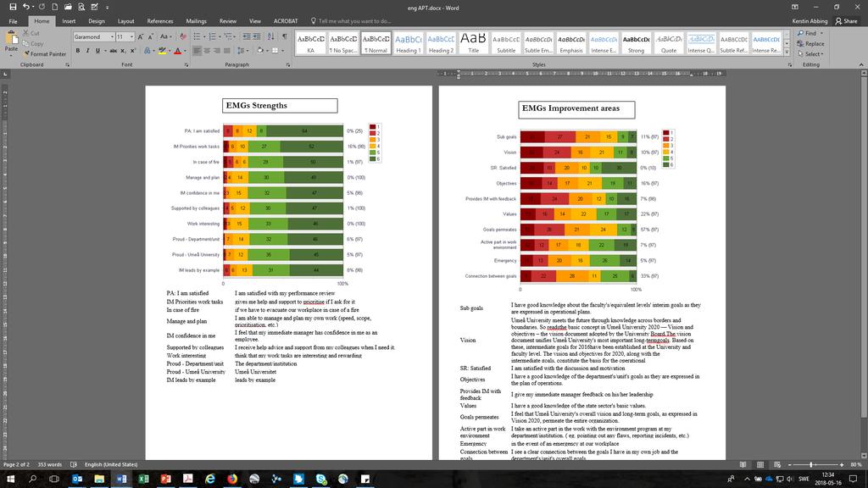Open the Garamond font name dropdown
This screenshot has height=488, width=868.
click(112, 36)
